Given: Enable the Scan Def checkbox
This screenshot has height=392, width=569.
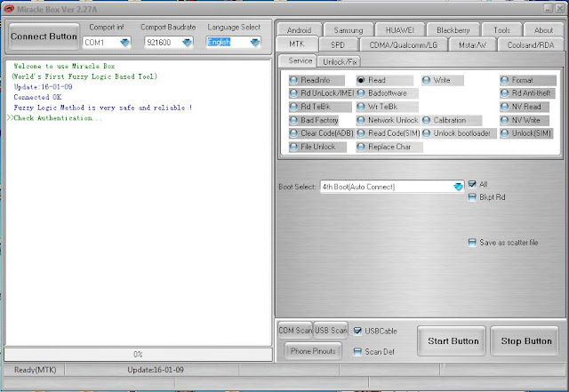Looking at the screenshot, I should click(x=357, y=352).
